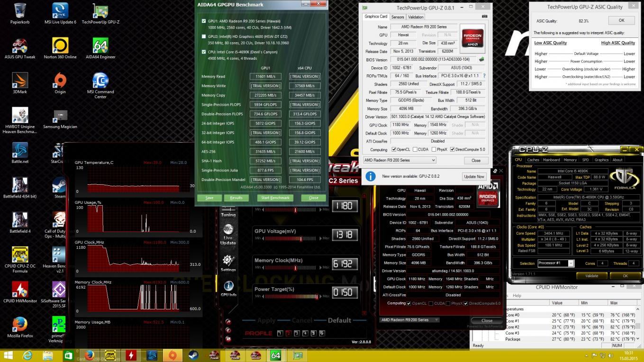
Task: Open Settings in GPU Tweak sidebar
Action: tap(228, 263)
